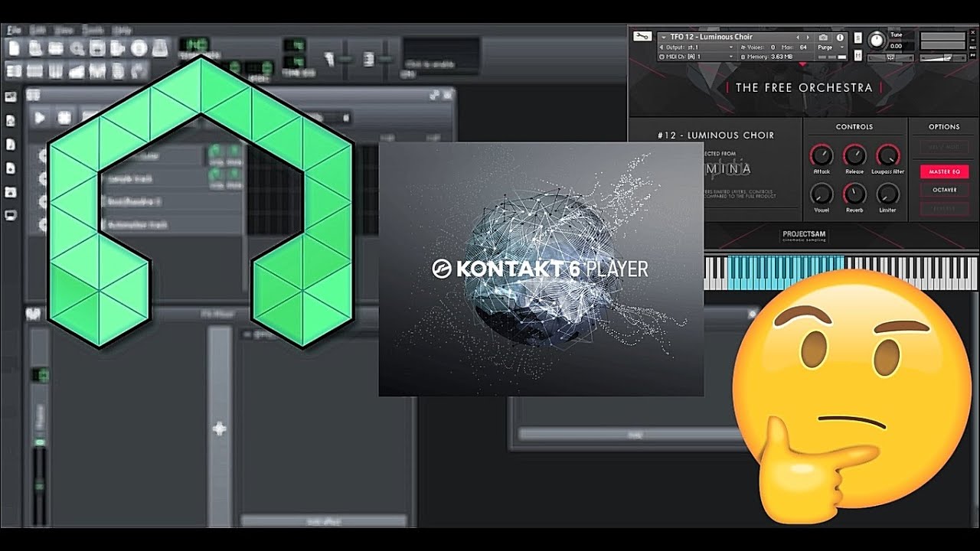Screen dimensions: 980x551
Task: Stop playback in Song Editor
Action: click(x=64, y=118)
